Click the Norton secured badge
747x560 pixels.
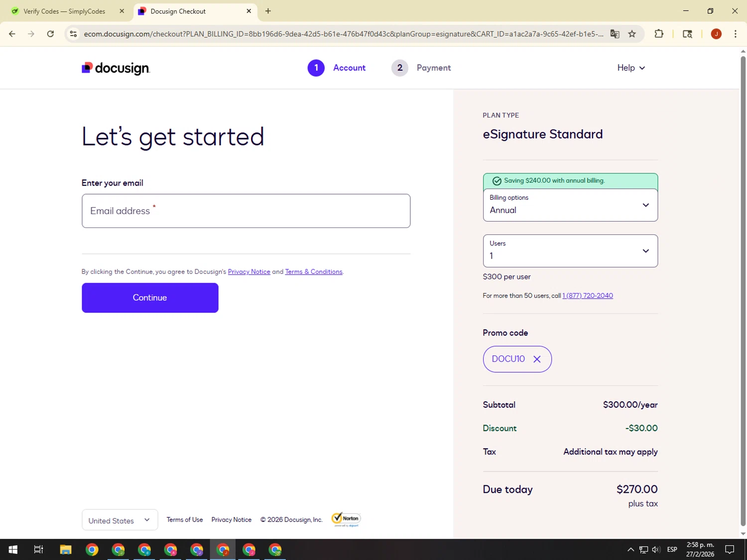(x=346, y=519)
